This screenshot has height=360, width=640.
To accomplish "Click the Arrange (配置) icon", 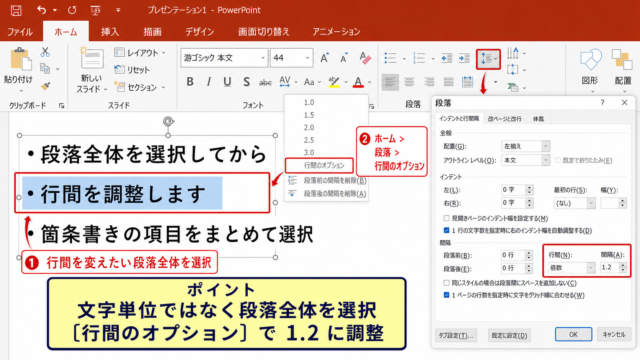I will [622, 60].
